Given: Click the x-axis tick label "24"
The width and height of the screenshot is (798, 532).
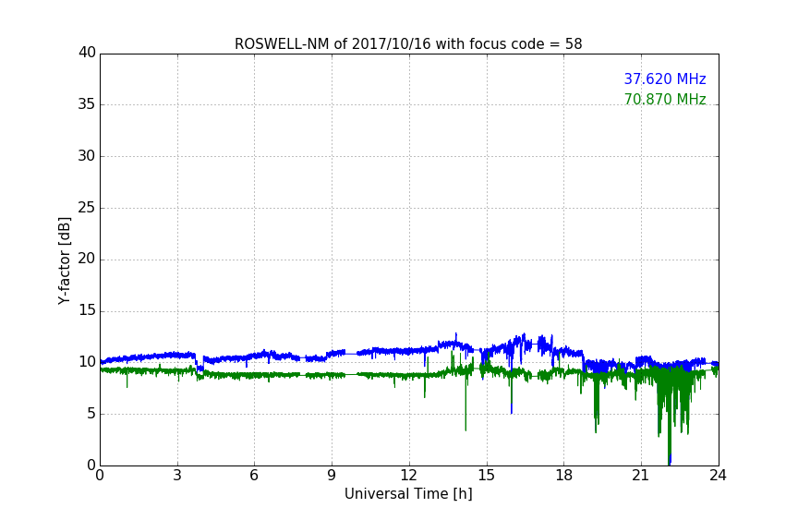Looking at the screenshot, I should [x=718, y=476].
